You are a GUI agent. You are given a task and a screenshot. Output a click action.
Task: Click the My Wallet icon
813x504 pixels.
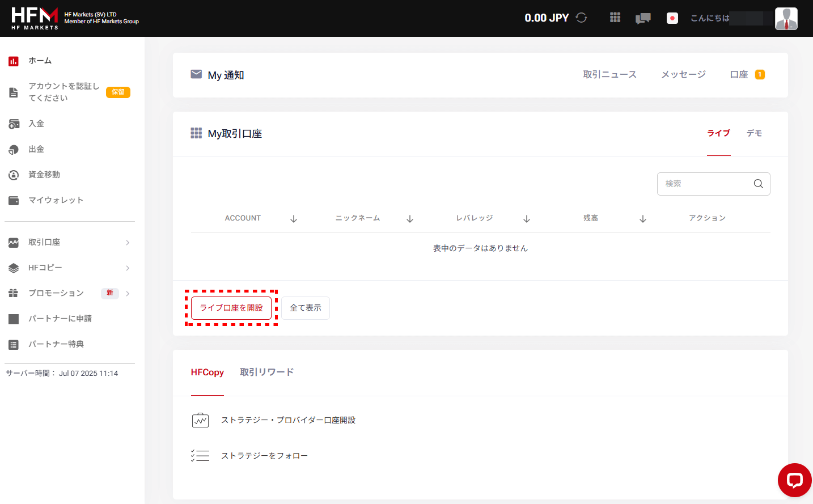pos(14,201)
